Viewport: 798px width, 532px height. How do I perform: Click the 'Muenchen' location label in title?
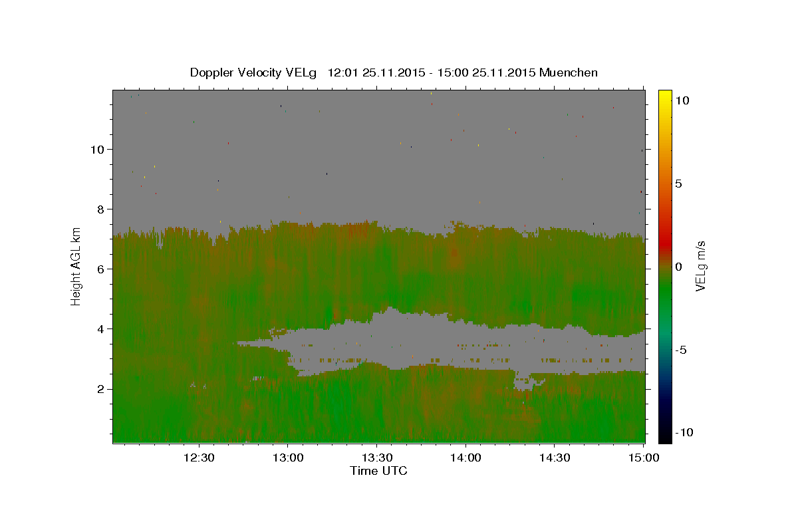pyautogui.click(x=569, y=72)
